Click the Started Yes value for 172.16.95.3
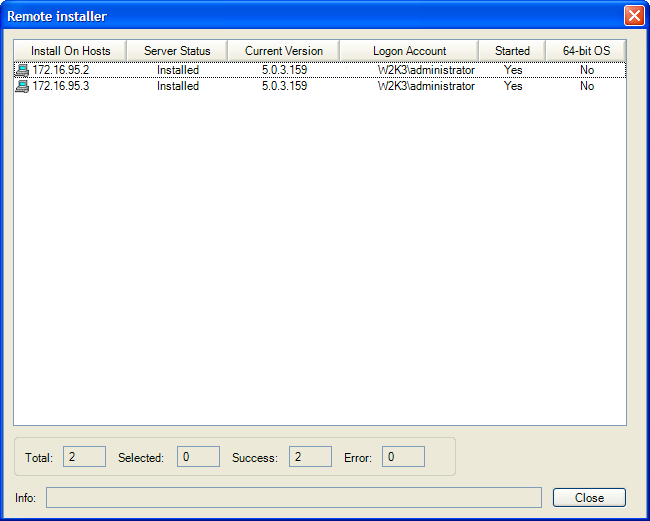The width and height of the screenshot is (650, 521). (513, 86)
